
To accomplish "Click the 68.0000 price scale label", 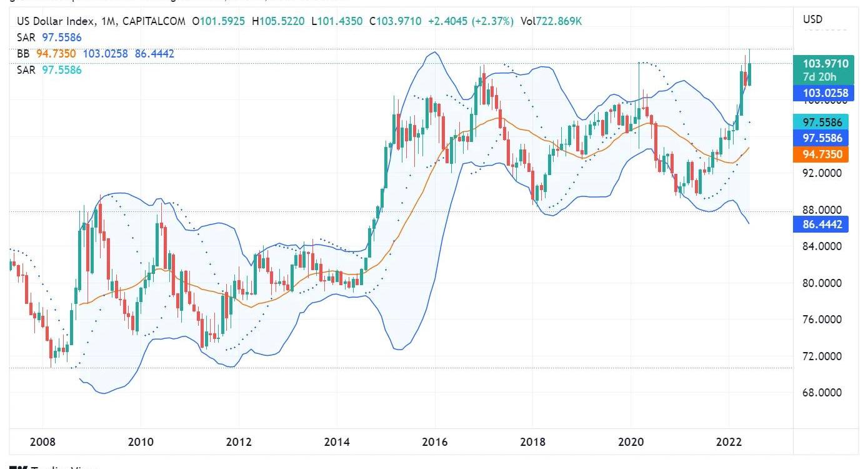I will [x=822, y=393].
